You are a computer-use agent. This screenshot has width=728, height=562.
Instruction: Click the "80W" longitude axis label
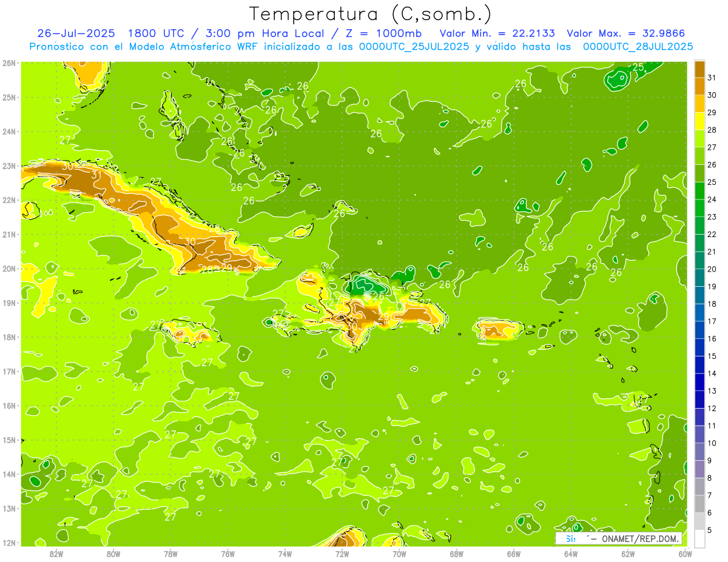point(113,553)
